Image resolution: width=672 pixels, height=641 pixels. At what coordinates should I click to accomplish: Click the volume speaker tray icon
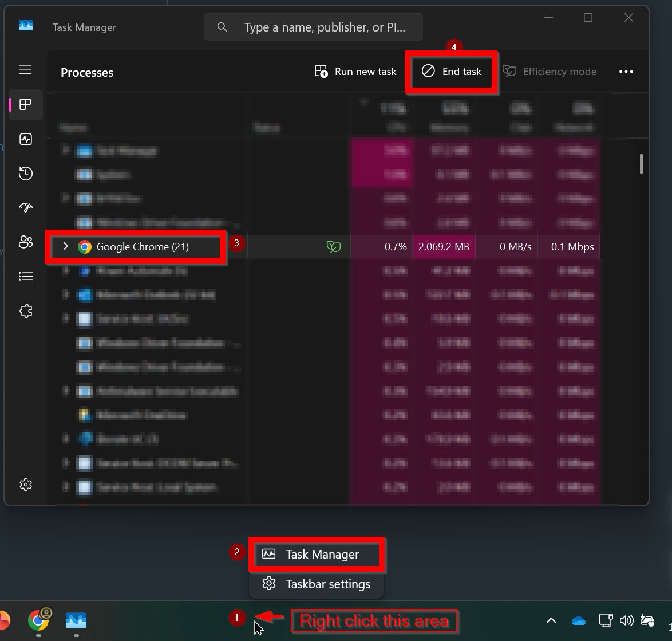tap(626, 620)
